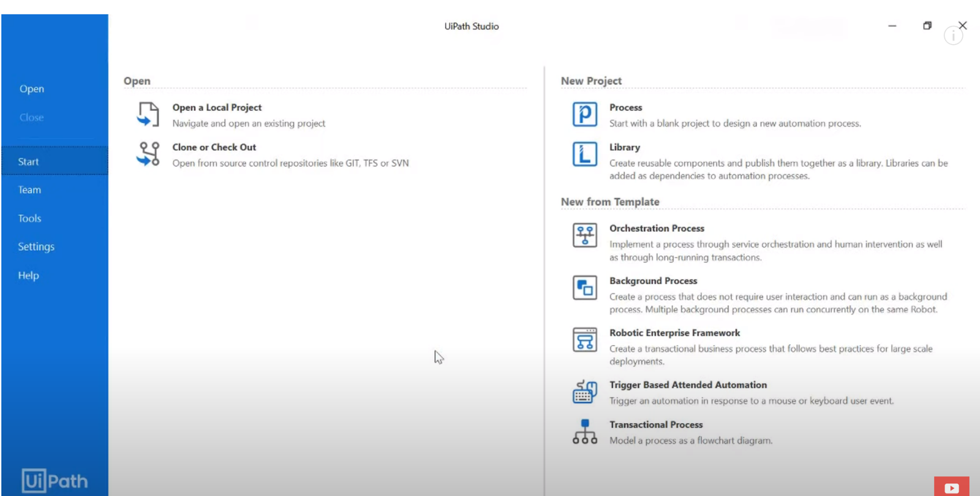Click 'Start with a blank project' description
The width and height of the screenshot is (980, 496).
[x=735, y=123]
